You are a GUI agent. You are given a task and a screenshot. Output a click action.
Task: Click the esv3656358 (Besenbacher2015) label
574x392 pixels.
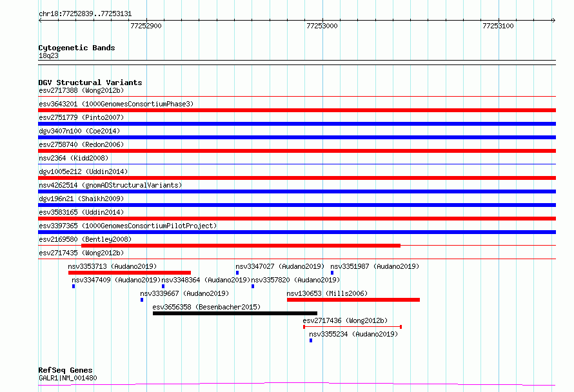207,307
